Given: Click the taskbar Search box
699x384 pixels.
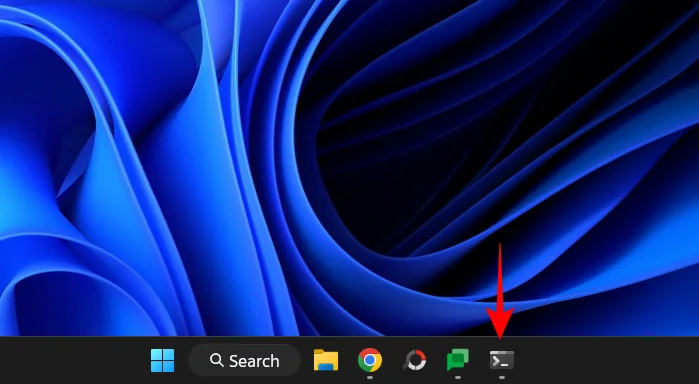Looking at the screenshot, I should pos(245,360).
